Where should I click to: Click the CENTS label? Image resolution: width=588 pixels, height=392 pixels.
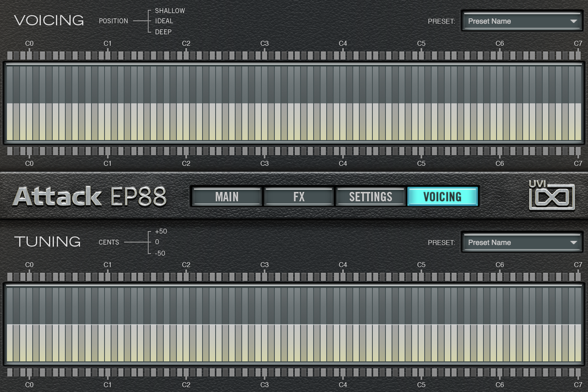(109, 242)
